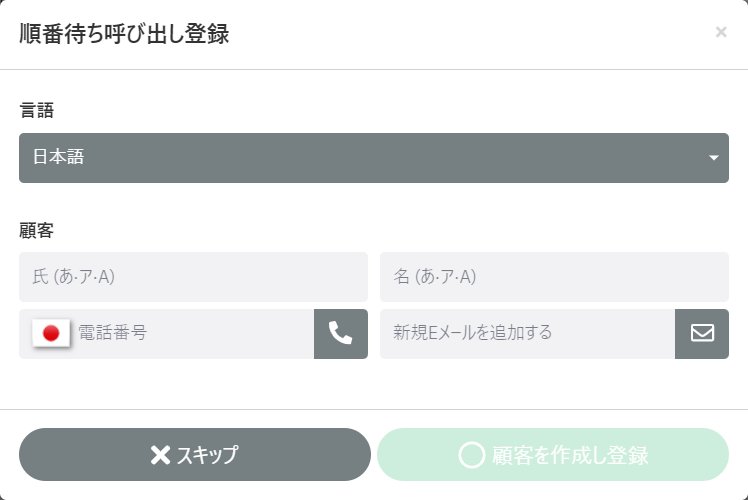Click the X icon on スキップ button
The height and width of the screenshot is (500, 748).
tap(160, 456)
